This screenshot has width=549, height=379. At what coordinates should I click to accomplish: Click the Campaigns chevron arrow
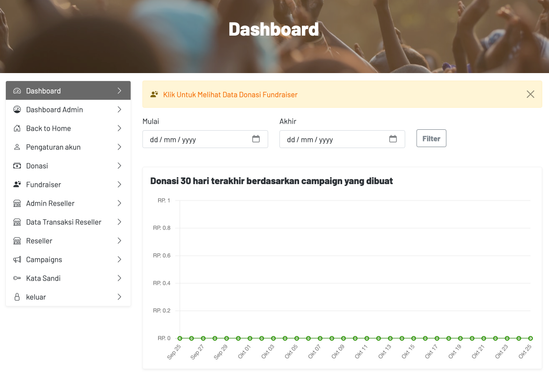pyautogui.click(x=119, y=259)
